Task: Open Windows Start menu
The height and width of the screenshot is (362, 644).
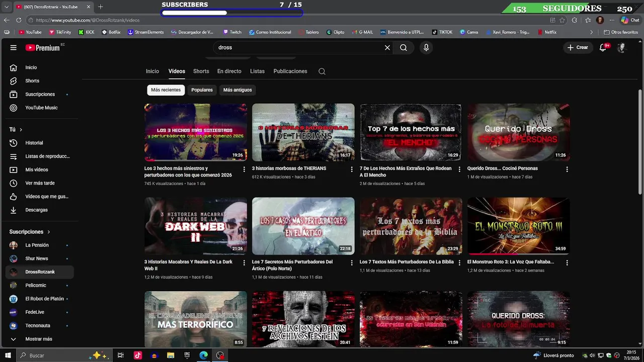Action: [8, 355]
